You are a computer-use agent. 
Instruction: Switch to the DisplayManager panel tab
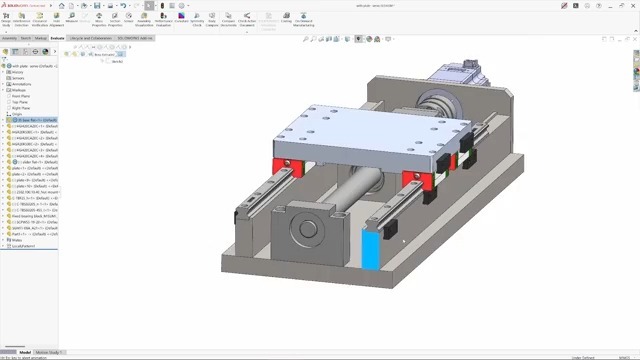45,52
